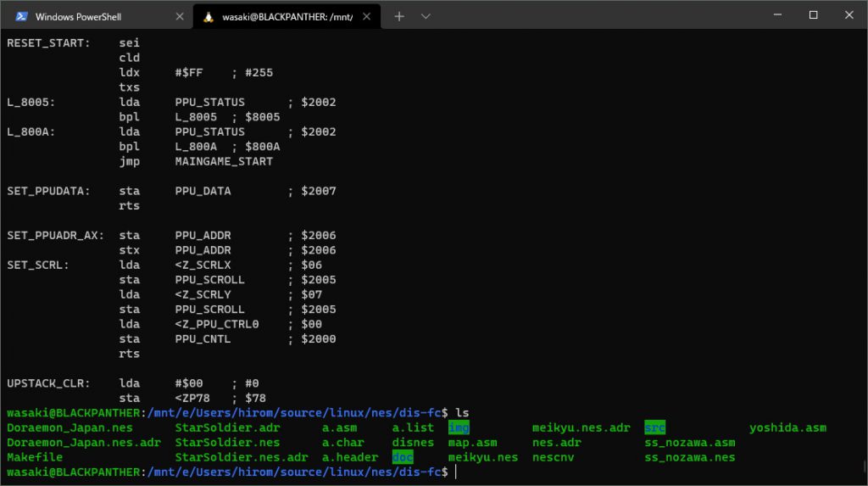868x486 pixels.
Task: Click the meikyu.nes file name
Action: (482, 458)
